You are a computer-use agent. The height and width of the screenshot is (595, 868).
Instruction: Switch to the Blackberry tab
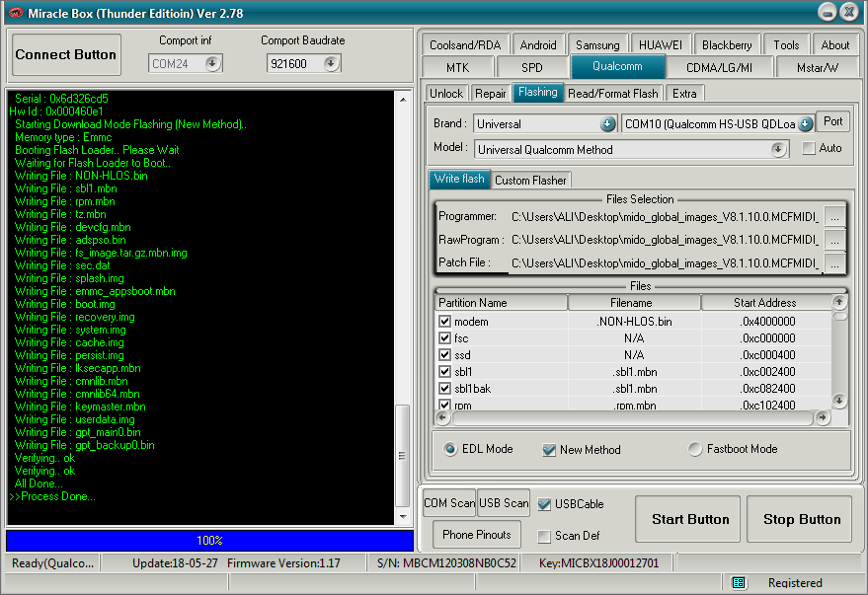click(x=727, y=44)
